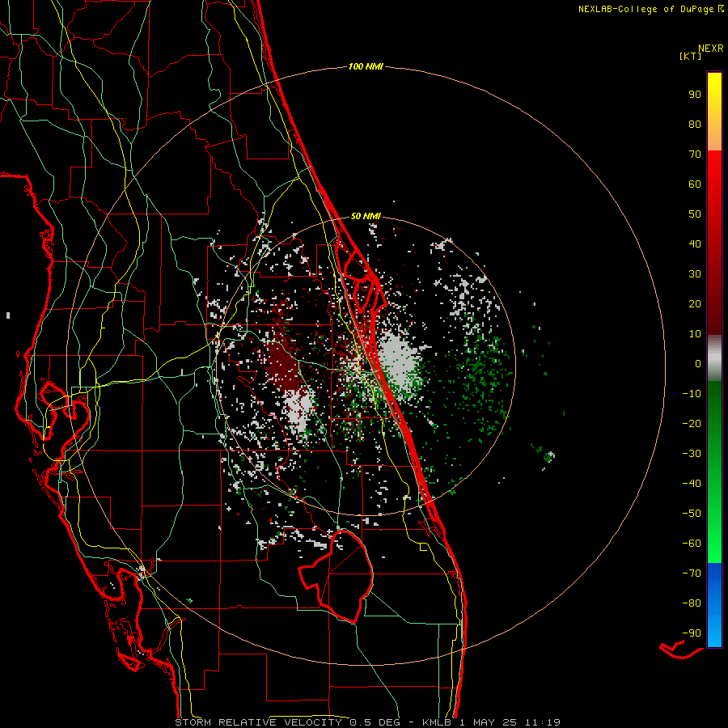Click the -50 value on the velocity scale
The height and width of the screenshot is (728, 728).
pyautogui.click(x=692, y=514)
